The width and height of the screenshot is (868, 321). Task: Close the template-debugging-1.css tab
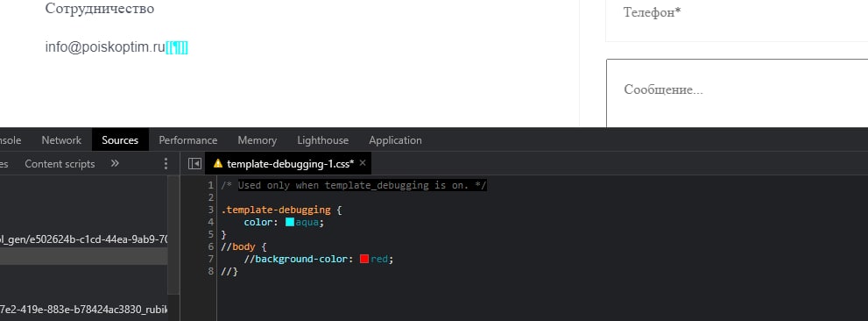tap(363, 163)
